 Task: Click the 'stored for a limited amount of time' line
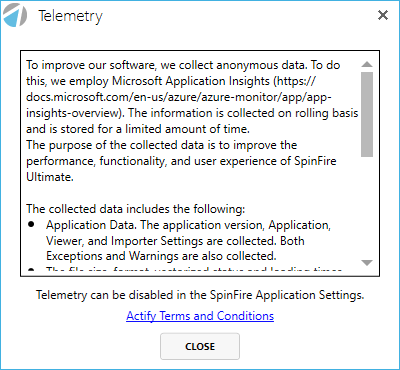coord(138,129)
